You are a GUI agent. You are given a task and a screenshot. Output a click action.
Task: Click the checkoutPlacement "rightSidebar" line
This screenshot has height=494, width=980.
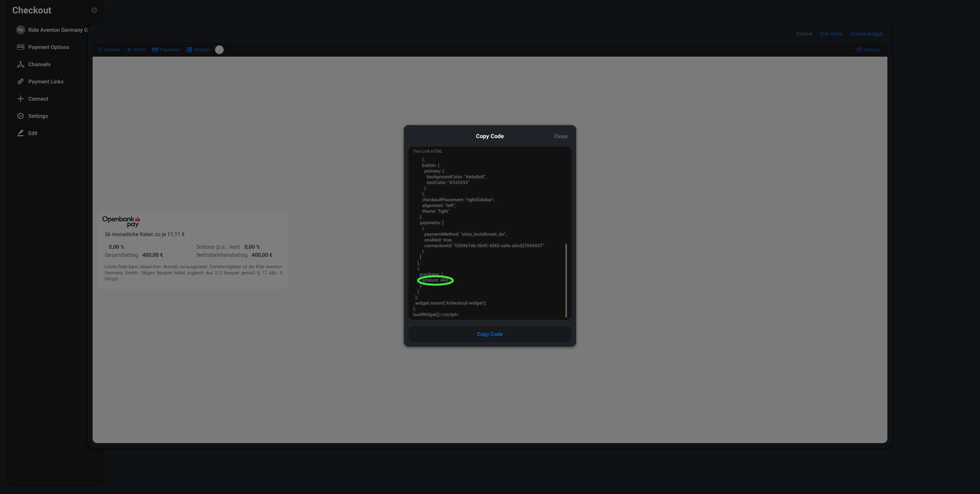pyautogui.click(x=458, y=200)
